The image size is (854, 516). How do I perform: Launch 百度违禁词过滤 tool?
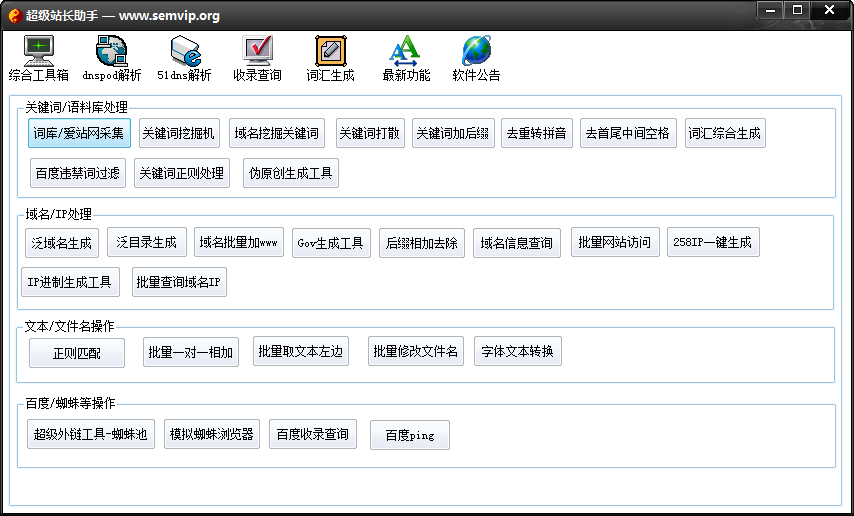point(77,173)
